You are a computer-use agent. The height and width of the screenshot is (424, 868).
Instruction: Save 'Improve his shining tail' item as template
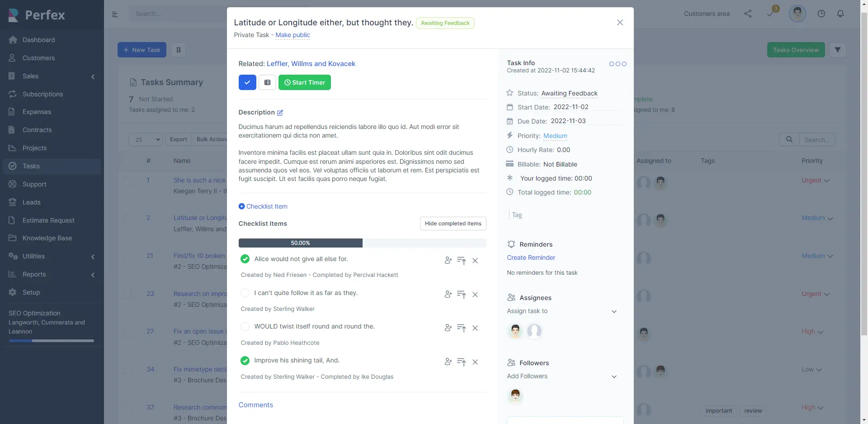461,362
